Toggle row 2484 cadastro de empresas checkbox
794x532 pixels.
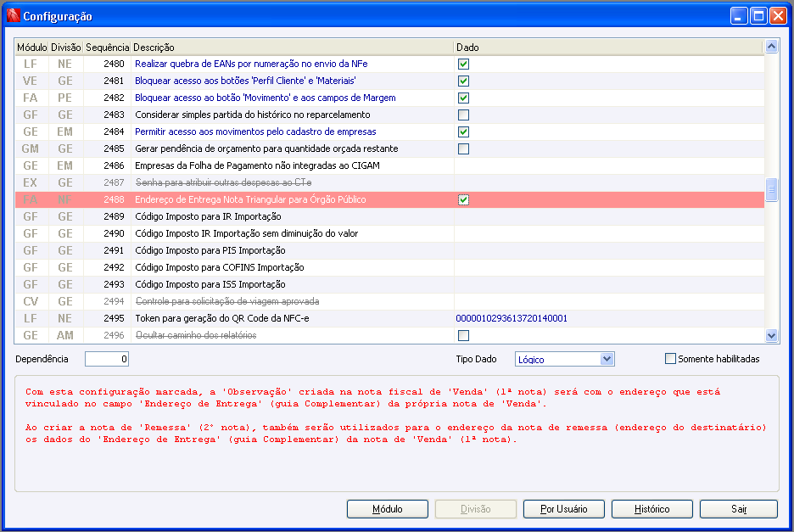[463, 132]
